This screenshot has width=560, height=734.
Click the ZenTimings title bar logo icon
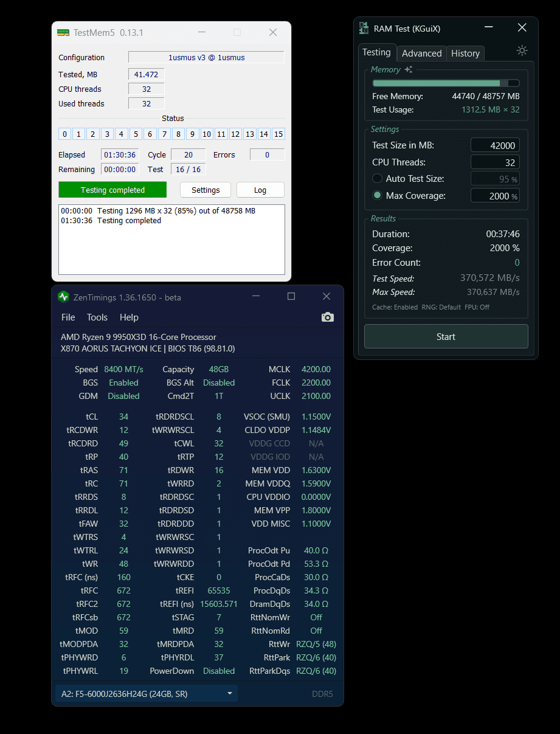click(63, 297)
